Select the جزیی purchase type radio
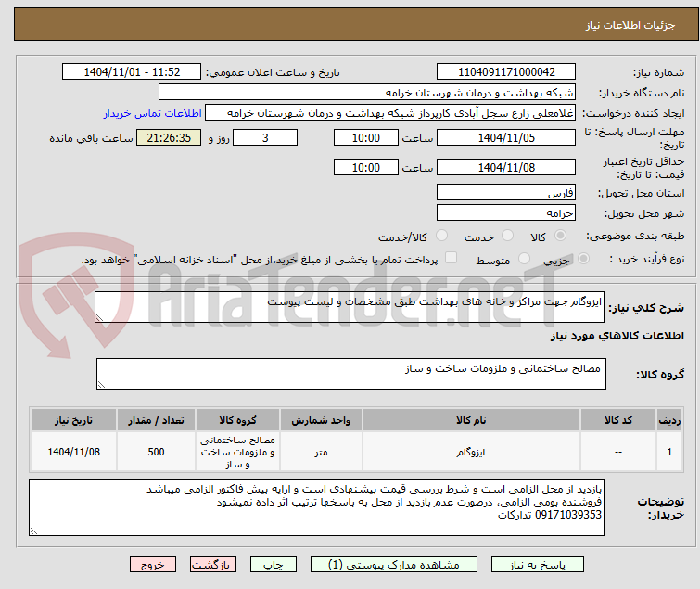The width and height of the screenshot is (700, 589). 583,259
